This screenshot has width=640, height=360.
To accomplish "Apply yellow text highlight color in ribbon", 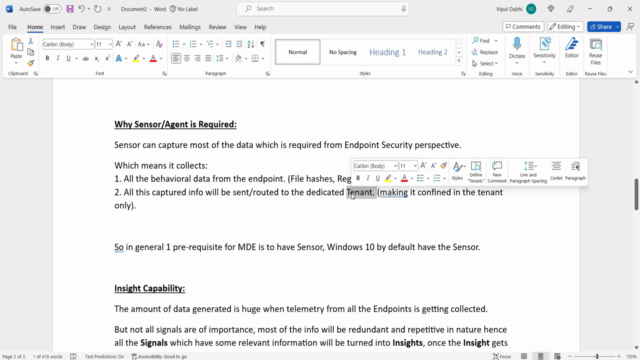I will [136, 59].
